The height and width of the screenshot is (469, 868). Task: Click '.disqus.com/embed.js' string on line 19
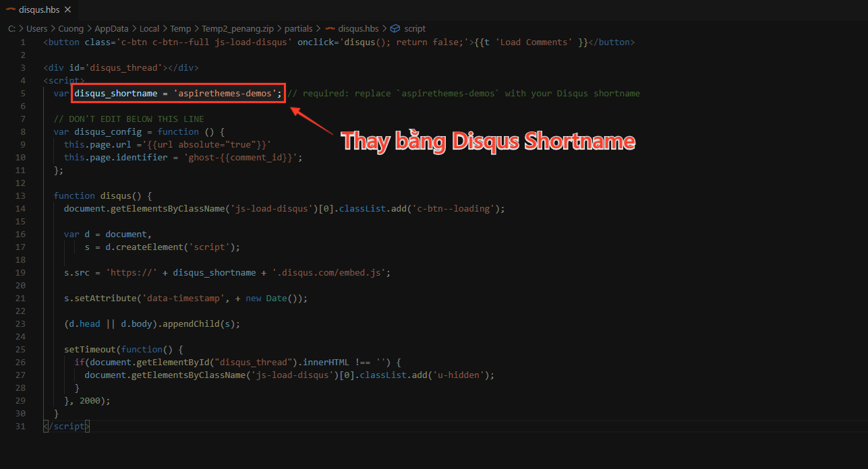[x=328, y=272]
